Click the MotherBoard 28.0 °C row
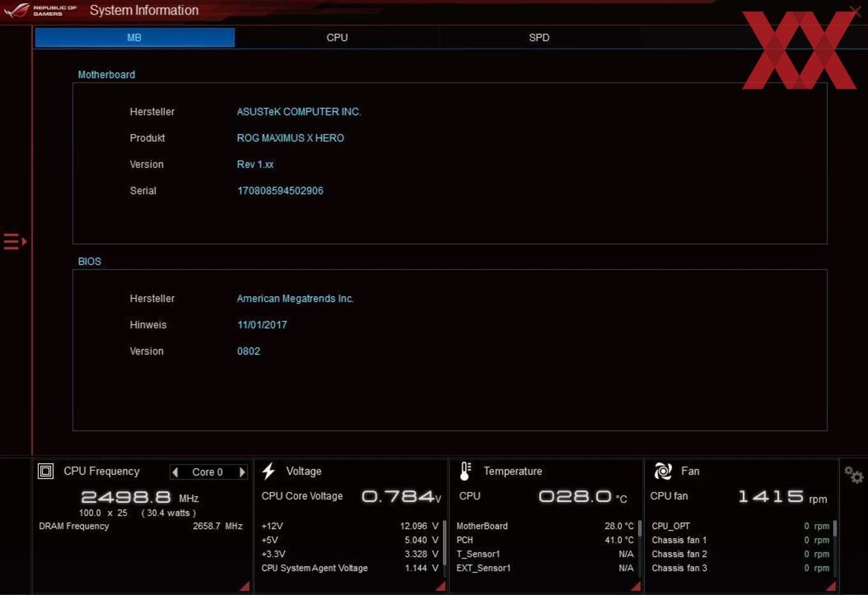 pos(545,526)
